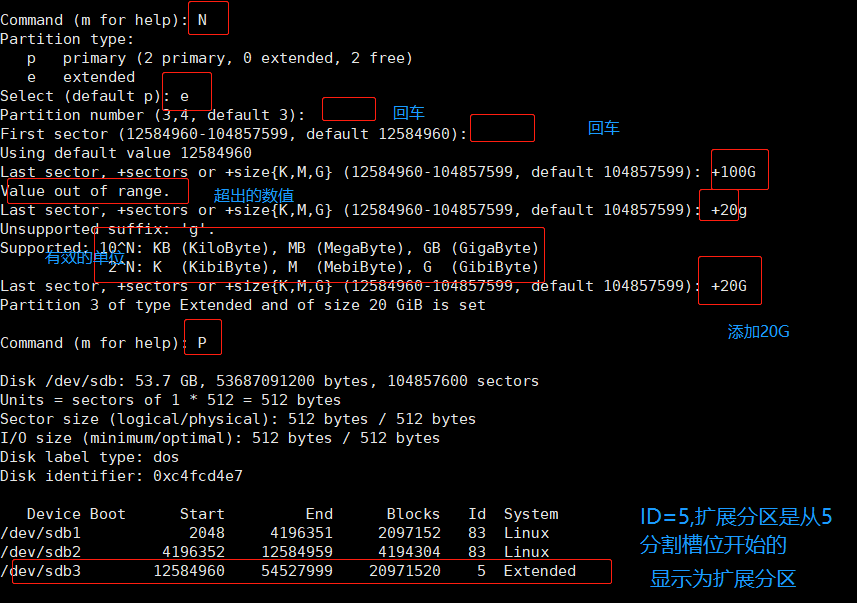This screenshot has height=603, width=857.
Task: Click the 'Partition type:' line
Action: [67, 39]
